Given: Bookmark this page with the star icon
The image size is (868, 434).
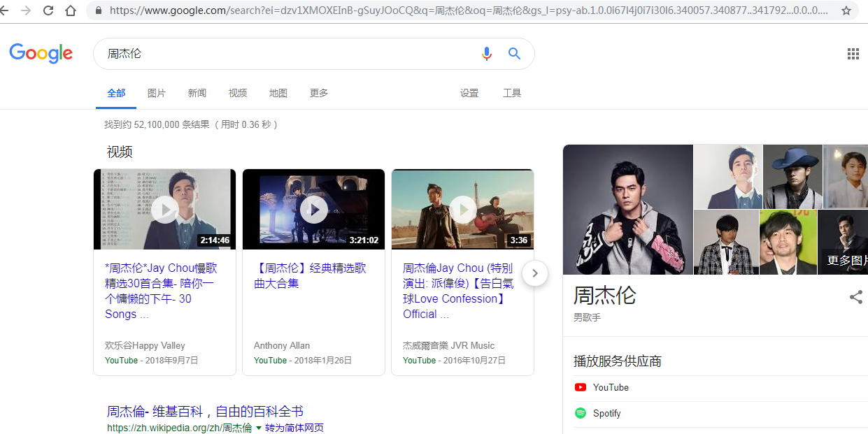Looking at the screenshot, I should point(846,10).
